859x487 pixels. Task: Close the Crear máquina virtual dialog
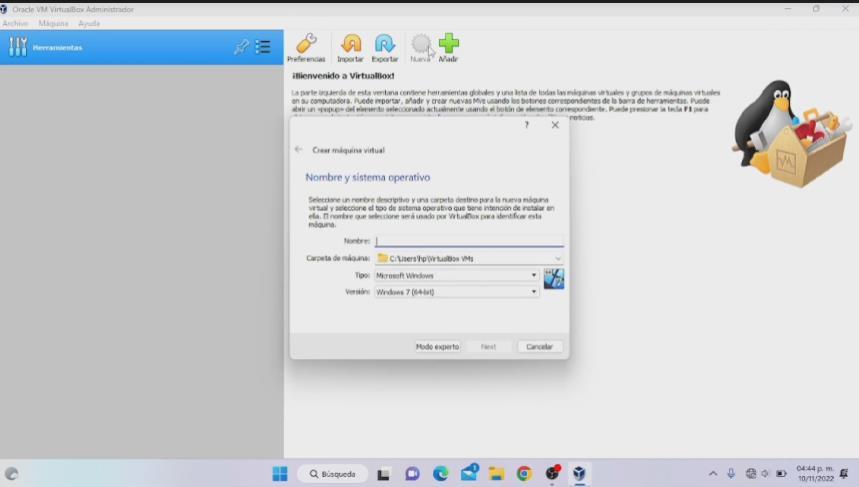tap(555, 125)
